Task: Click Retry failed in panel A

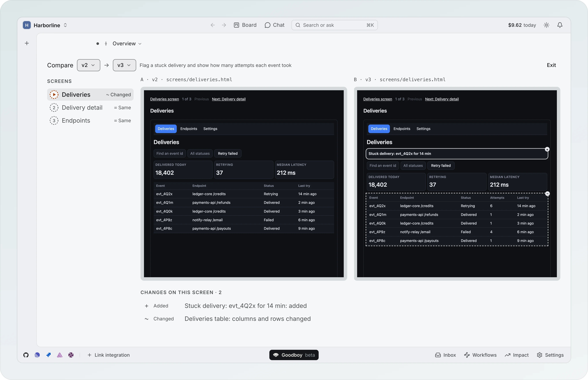Action: tap(228, 153)
